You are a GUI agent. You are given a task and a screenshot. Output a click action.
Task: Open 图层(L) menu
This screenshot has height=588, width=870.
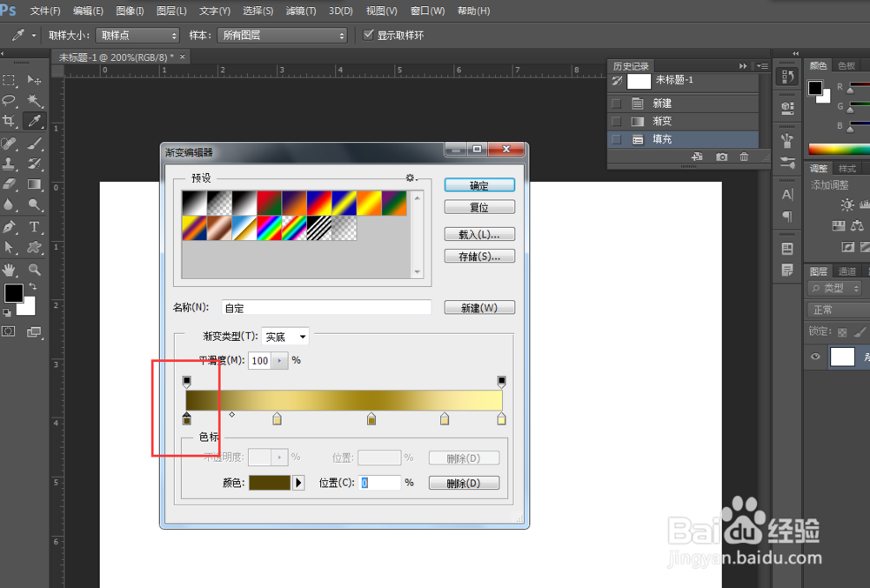tap(171, 10)
